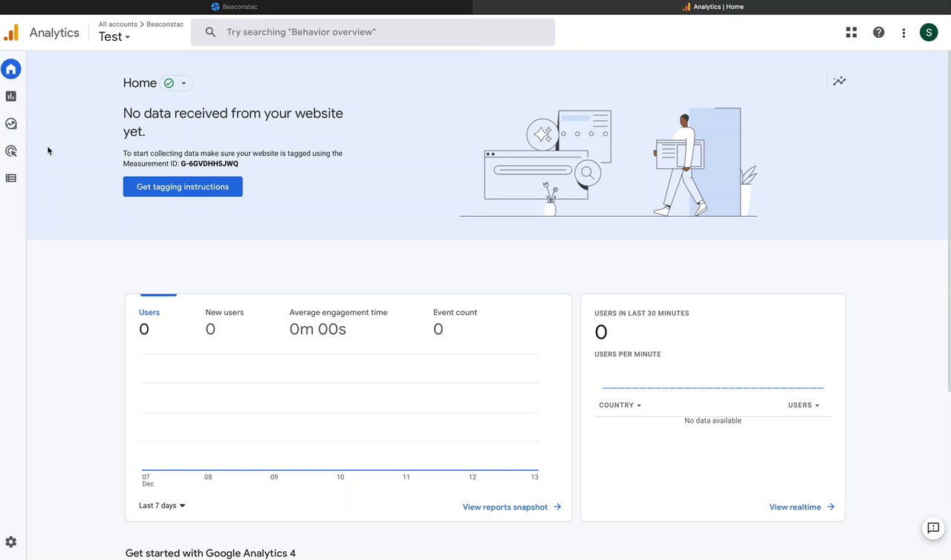Click the feedback chat icon

[x=932, y=528]
